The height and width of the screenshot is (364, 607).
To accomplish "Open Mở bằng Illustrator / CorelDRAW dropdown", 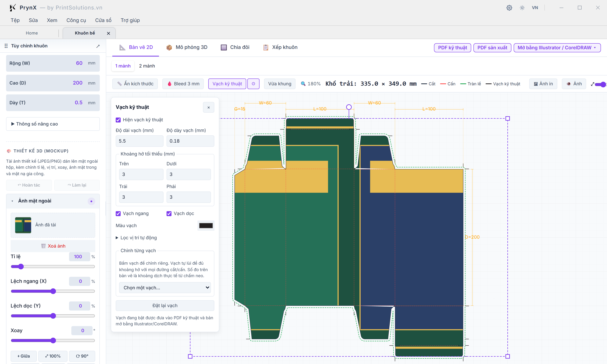I will tap(557, 48).
